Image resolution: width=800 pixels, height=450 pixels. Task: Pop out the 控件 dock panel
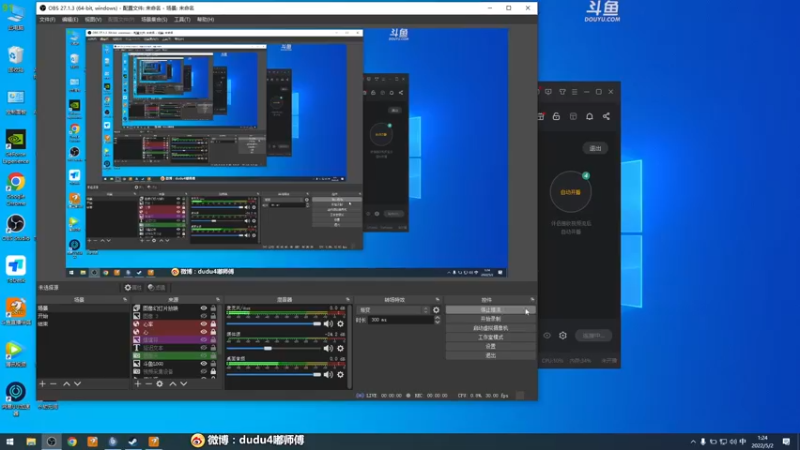(x=532, y=299)
